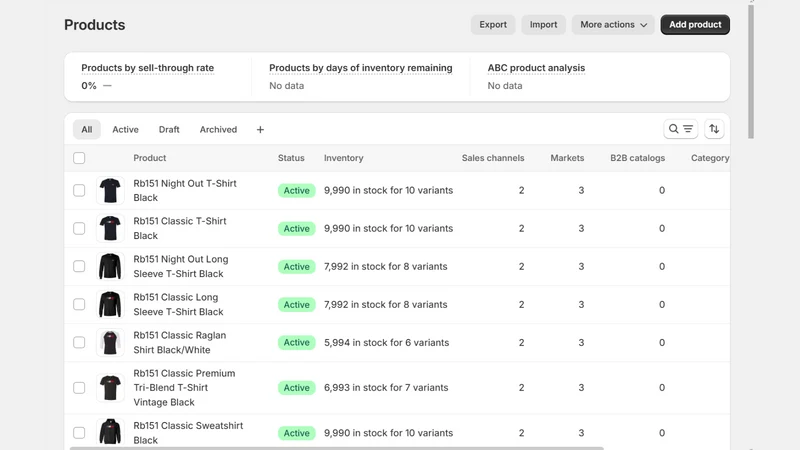Open ABC product analysis report

click(536, 68)
